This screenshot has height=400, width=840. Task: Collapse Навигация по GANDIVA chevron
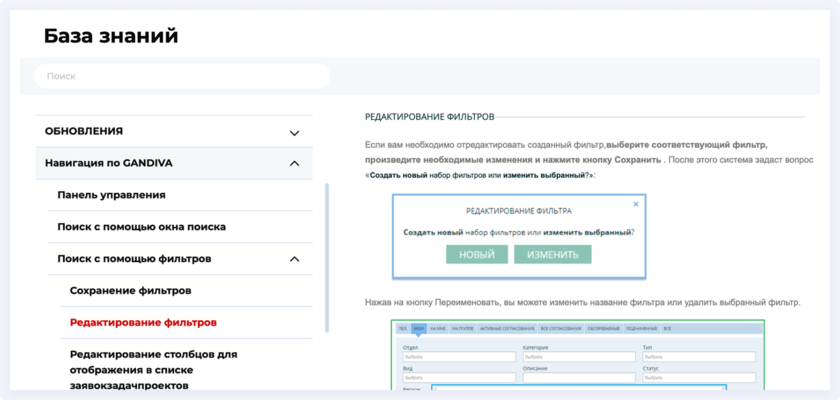pyautogui.click(x=294, y=163)
